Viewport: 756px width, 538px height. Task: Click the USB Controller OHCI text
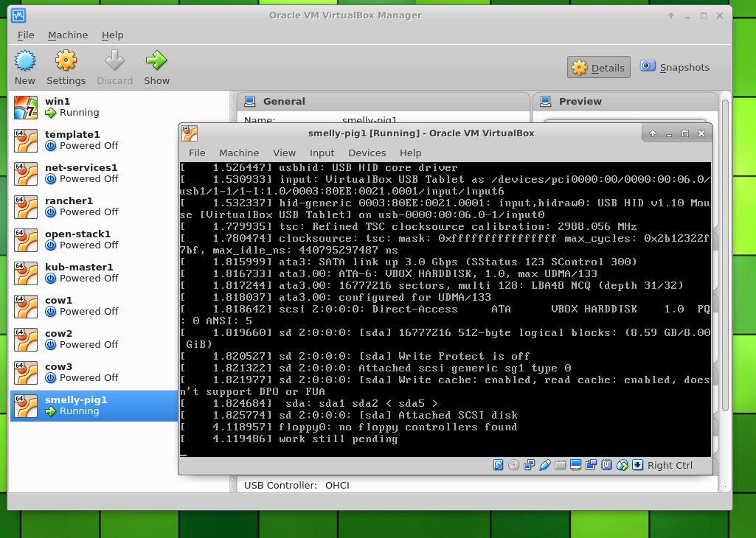click(x=296, y=485)
